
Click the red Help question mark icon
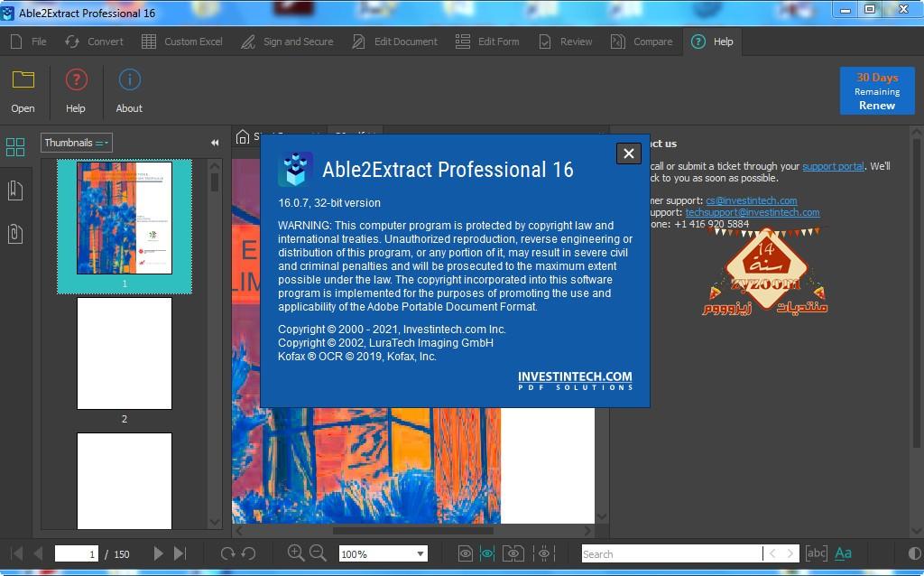coord(76,80)
